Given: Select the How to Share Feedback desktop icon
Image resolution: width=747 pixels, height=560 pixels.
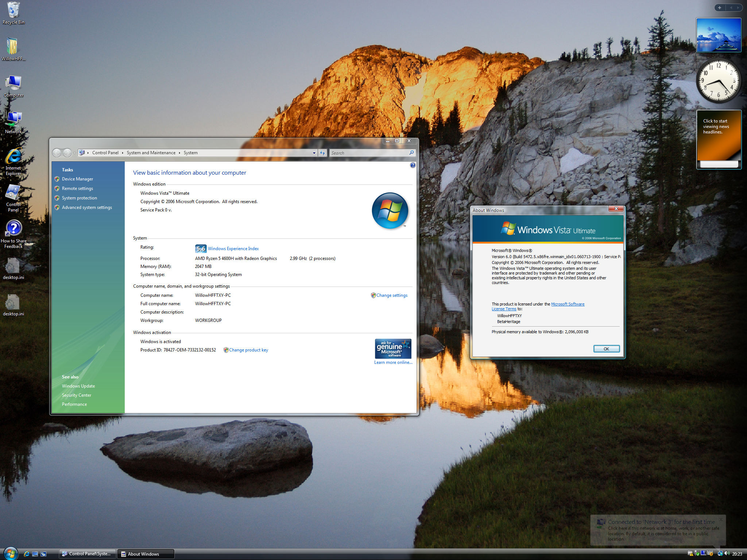Looking at the screenshot, I should (x=13, y=234).
